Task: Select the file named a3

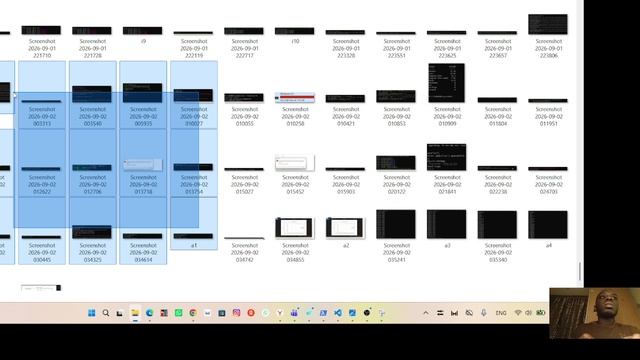Action: [x=447, y=229]
